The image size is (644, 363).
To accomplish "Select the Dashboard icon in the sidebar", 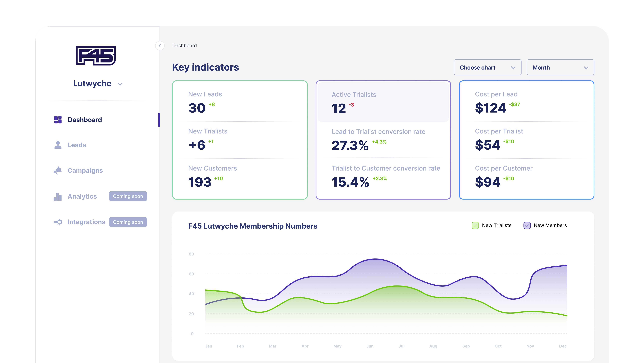I will click(58, 120).
